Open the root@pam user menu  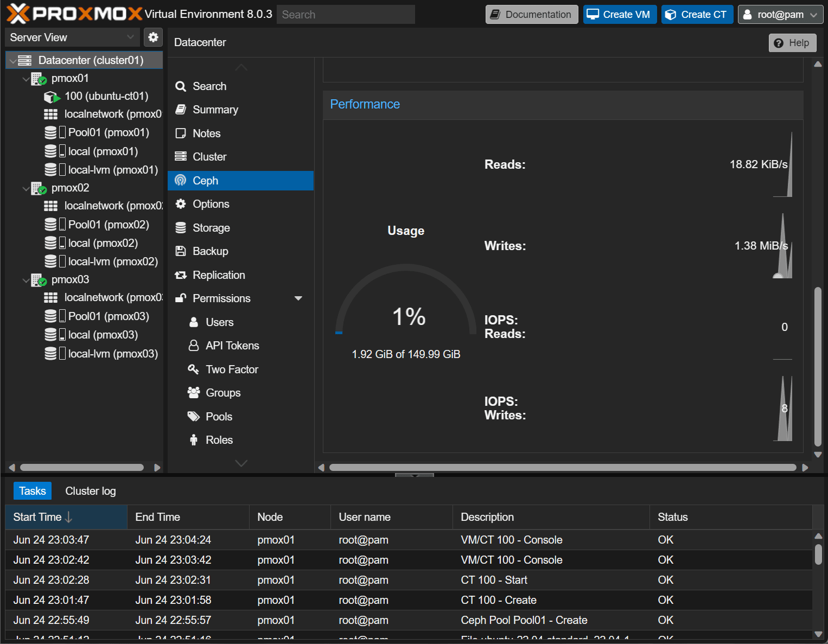click(780, 15)
